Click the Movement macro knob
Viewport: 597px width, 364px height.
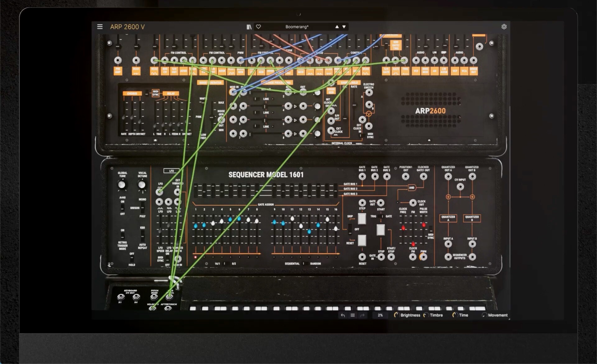(484, 315)
